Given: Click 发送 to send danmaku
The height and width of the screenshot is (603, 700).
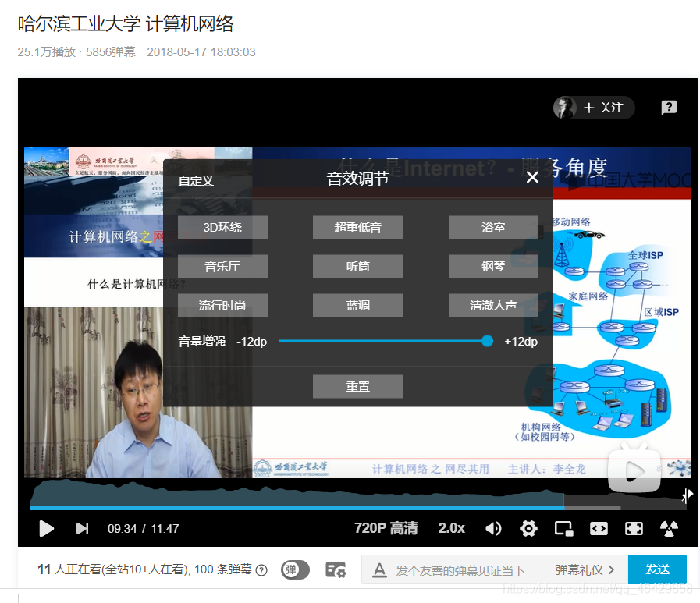Looking at the screenshot, I should click(657, 569).
